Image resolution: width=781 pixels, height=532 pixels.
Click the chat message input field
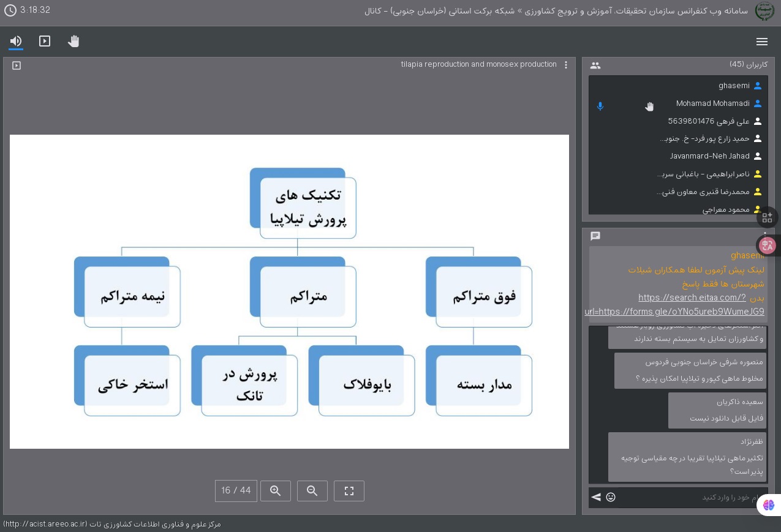click(x=686, y=497)
